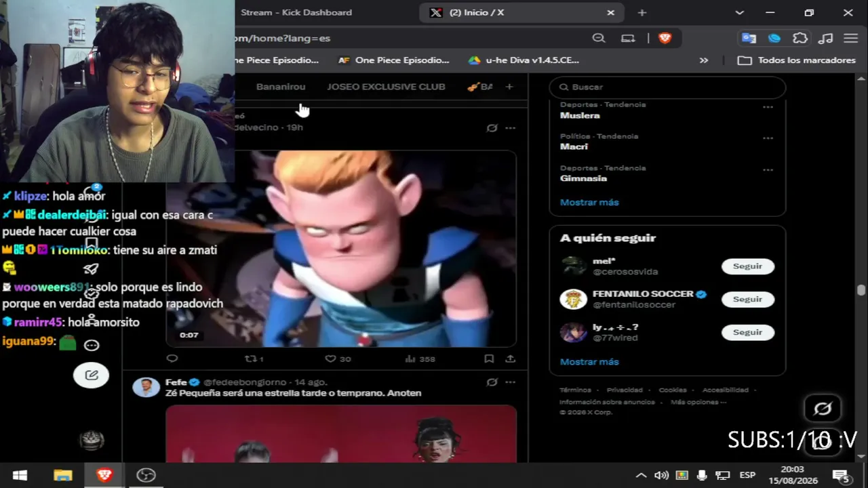Expand Más opciones in footer
Screen dimensions: 868x488
(698, 402)
